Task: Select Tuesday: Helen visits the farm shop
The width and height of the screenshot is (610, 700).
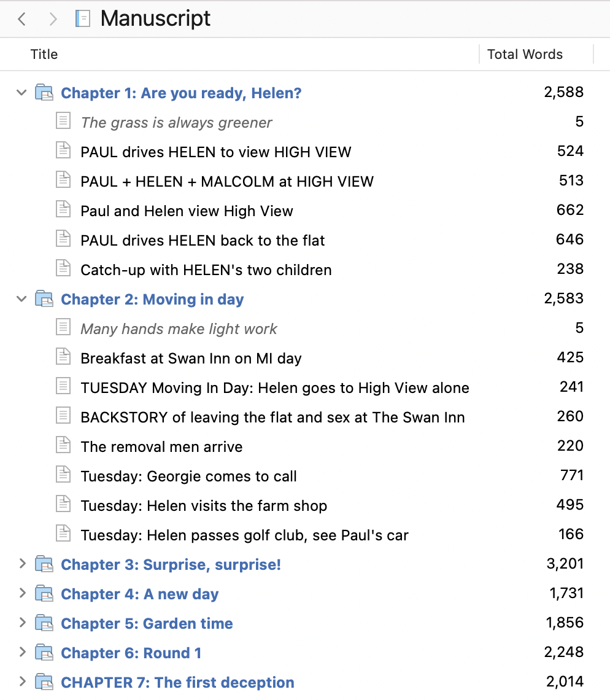Action: click(x=305, y=505)
